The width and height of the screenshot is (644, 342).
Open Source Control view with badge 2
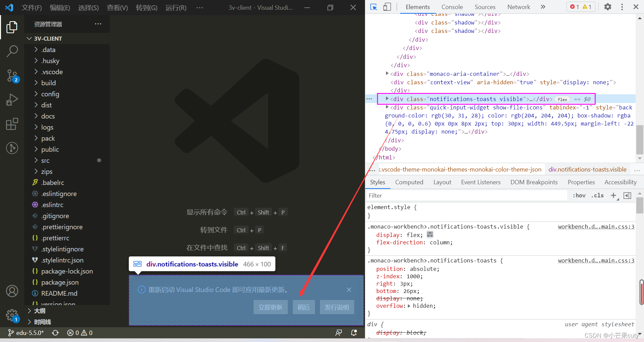[13, 76]
